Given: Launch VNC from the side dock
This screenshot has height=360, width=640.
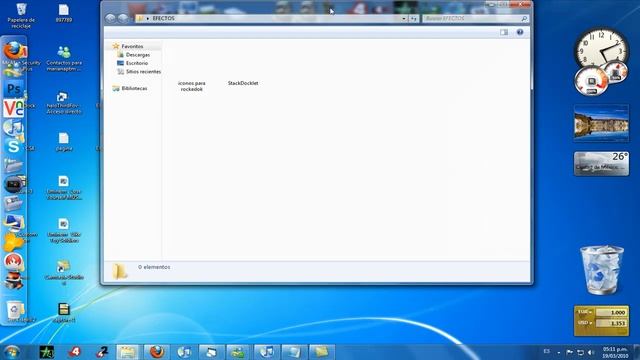Looking at the screenshot, I should (13, 109).
